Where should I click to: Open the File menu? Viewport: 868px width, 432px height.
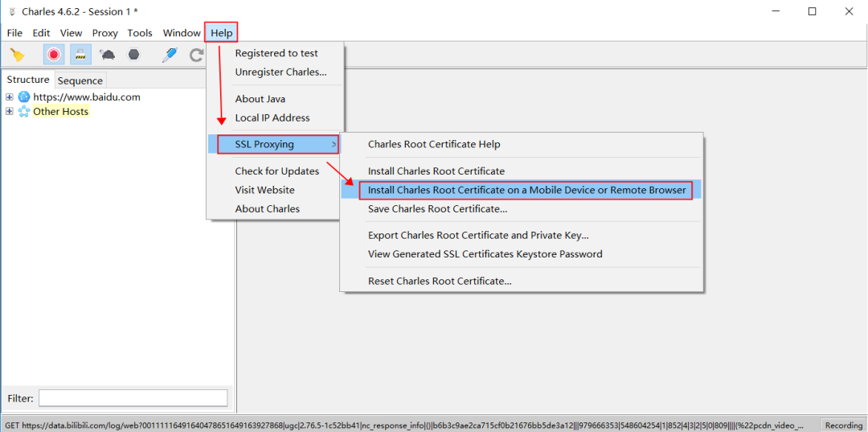[15, 33]
